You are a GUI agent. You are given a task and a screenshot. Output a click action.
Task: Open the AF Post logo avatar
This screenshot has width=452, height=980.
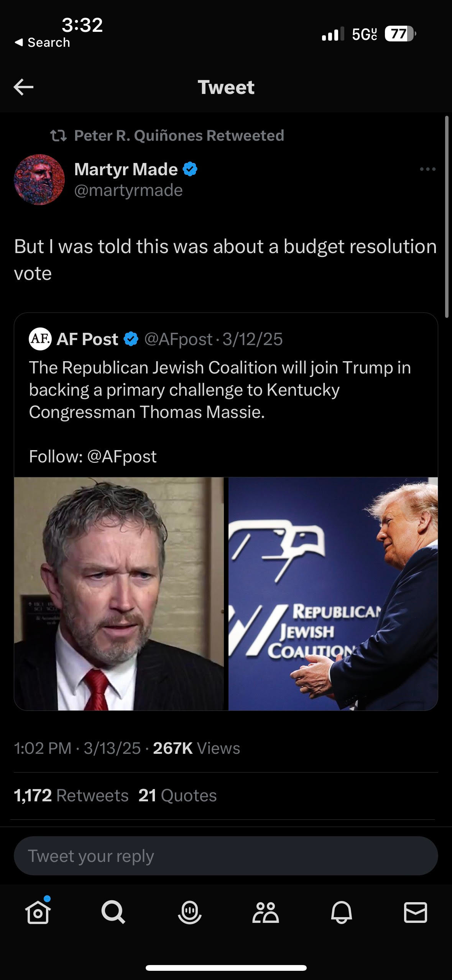(x=40, y=339)
